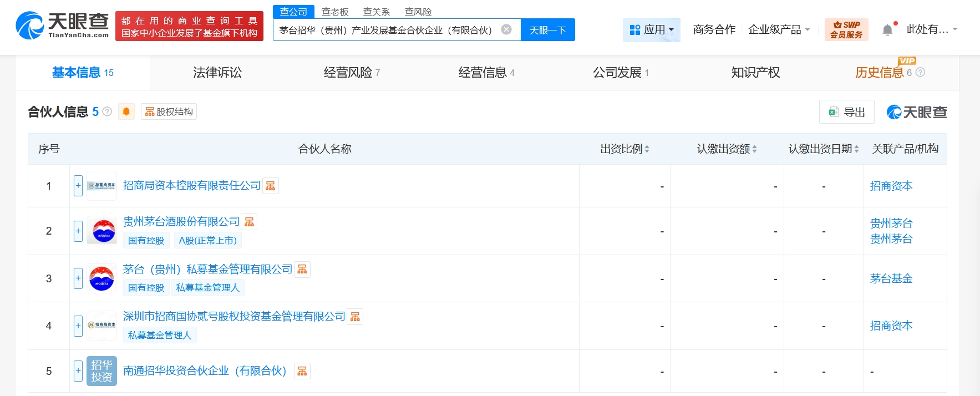Sort table by 出资比例 column
Viewport: 980px width, 396px height.
[x=624, y=149]
